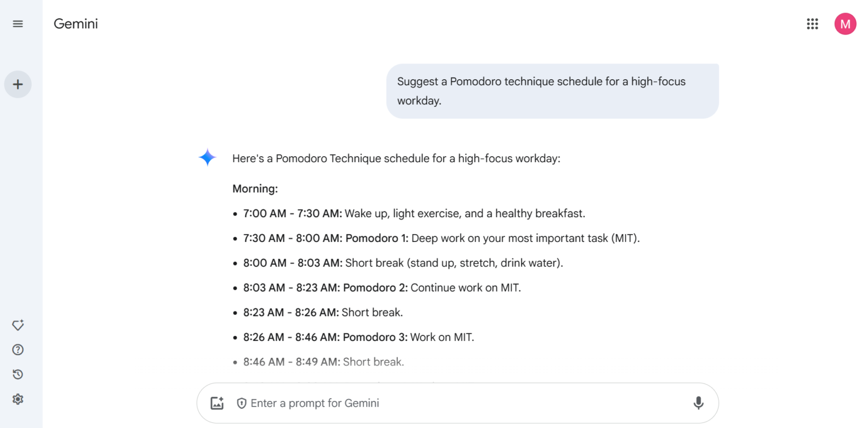Click the account avatar labeled M
The width and height of the screenshot is (868, 428).
(845, 24)
